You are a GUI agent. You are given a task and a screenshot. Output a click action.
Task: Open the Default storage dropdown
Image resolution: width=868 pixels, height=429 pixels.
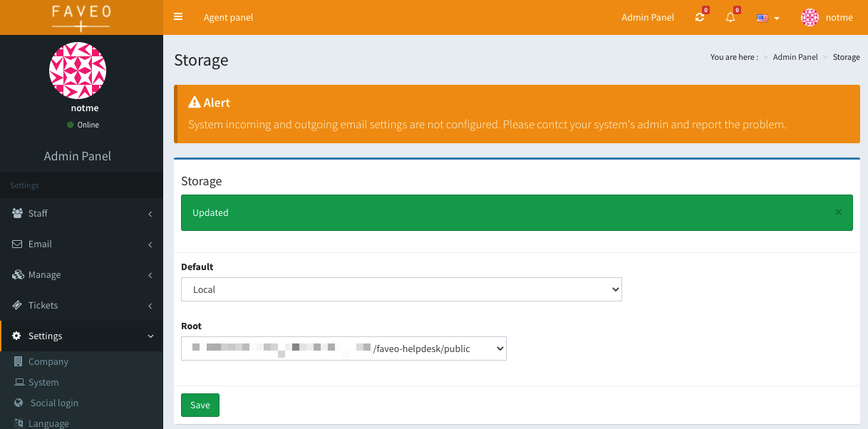tap(401, 289)
